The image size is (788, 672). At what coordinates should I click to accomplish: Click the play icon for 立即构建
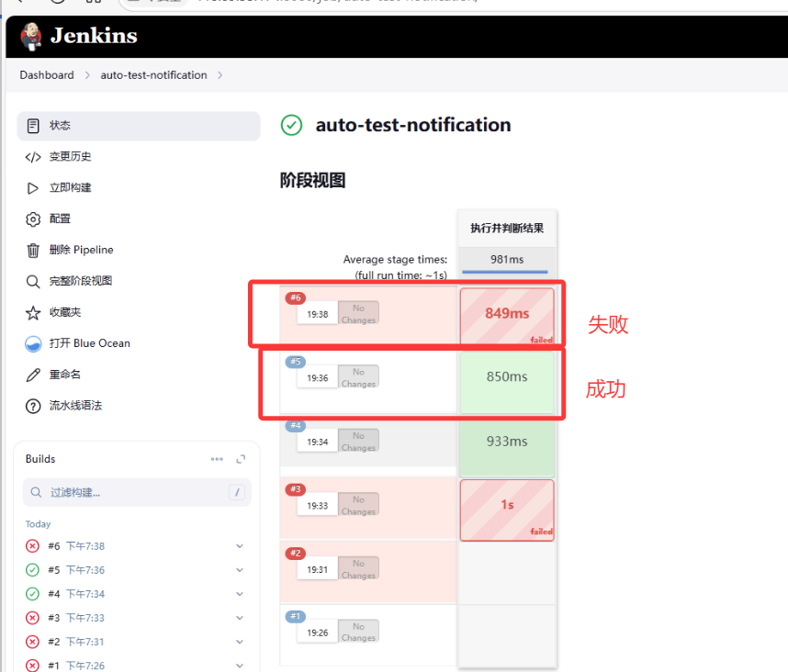33,187
